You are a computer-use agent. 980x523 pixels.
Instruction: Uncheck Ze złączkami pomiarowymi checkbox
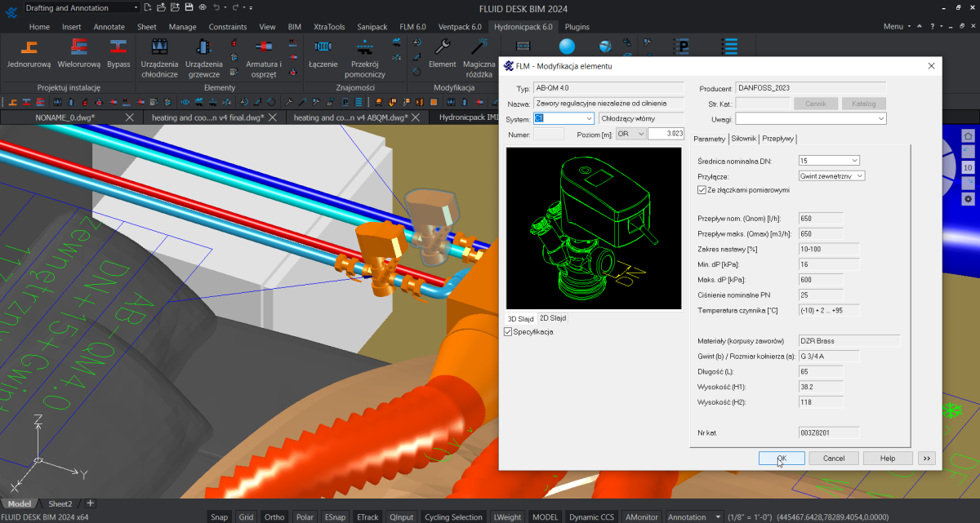pyautogui.click(x=702, y=190)
